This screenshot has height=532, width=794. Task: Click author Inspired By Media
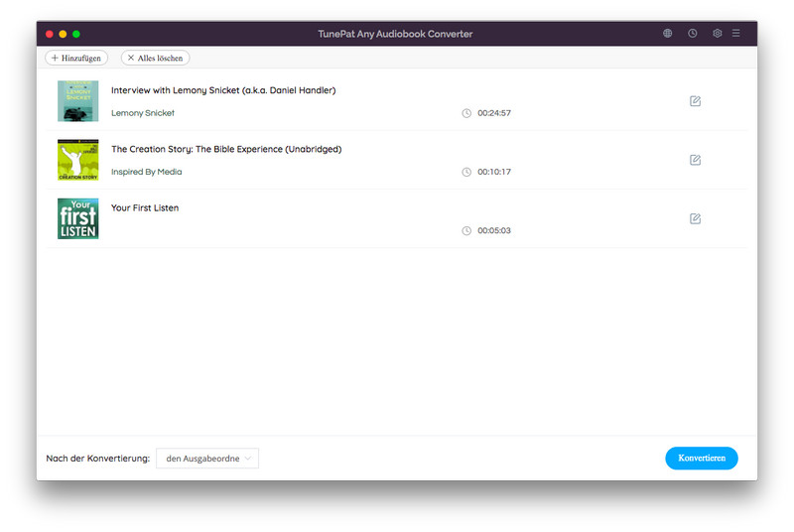146,172
